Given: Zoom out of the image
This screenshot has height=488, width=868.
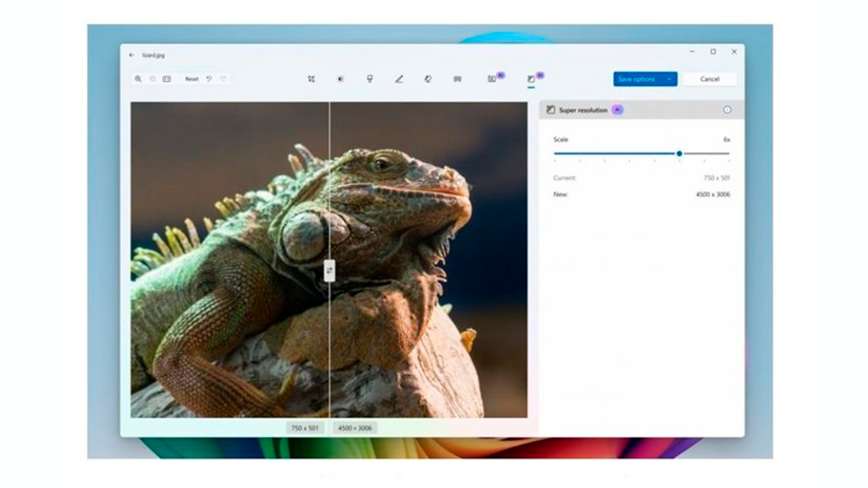Looking at the screenshot, I should point(153,79).
